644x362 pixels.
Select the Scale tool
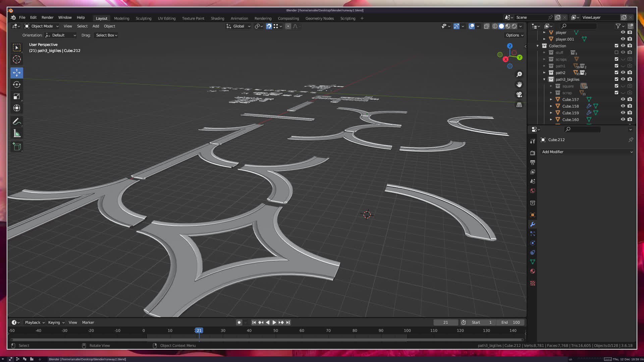tap(17, 97)
